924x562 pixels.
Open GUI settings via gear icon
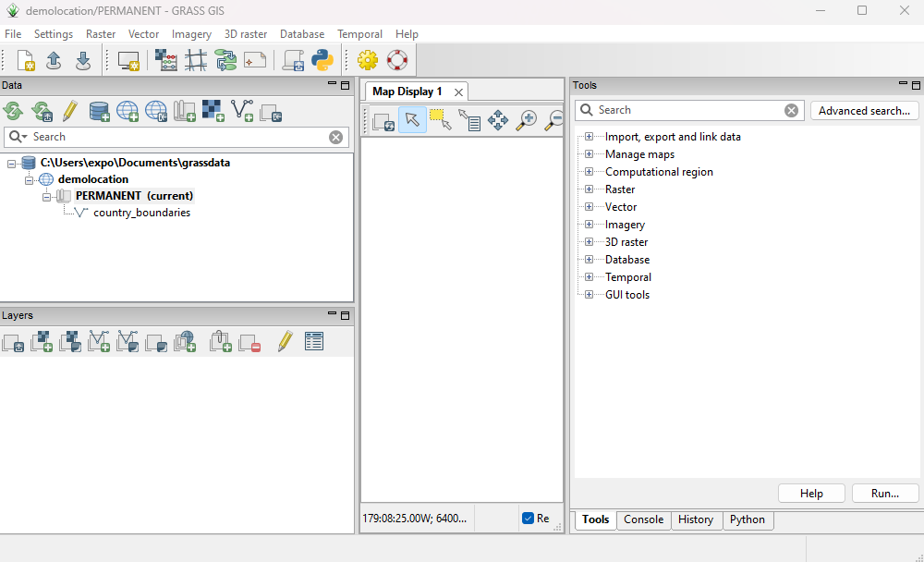[x=368, y=61]
